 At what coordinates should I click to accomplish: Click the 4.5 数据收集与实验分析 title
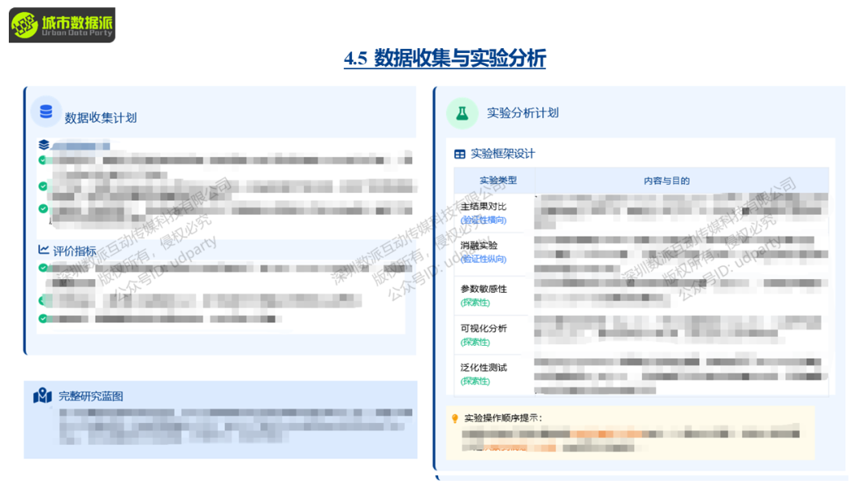(444, 59)
